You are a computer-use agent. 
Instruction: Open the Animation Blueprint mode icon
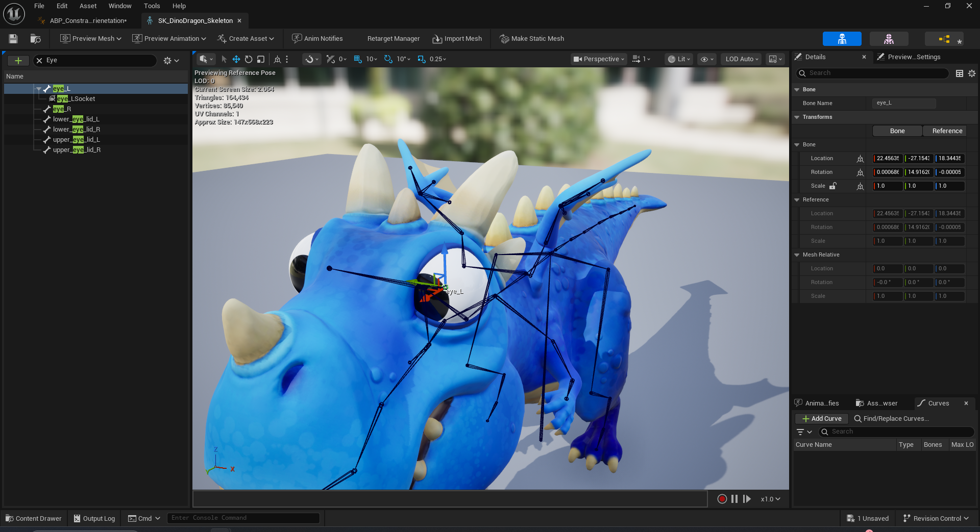944,39
